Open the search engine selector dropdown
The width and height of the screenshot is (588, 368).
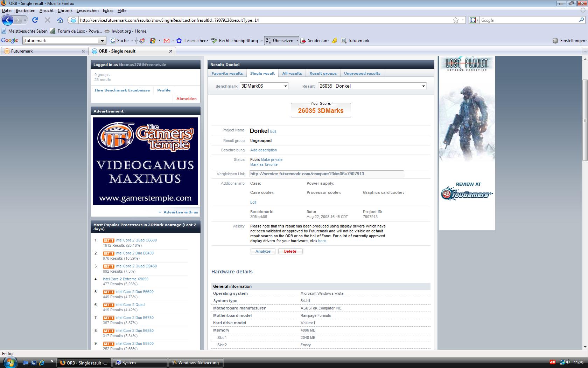474,20
